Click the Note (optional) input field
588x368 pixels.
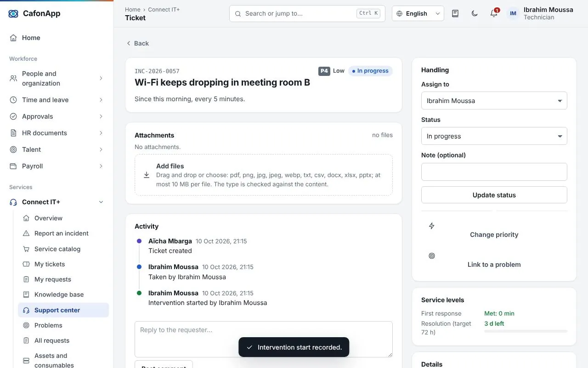[x=494, y=172]
